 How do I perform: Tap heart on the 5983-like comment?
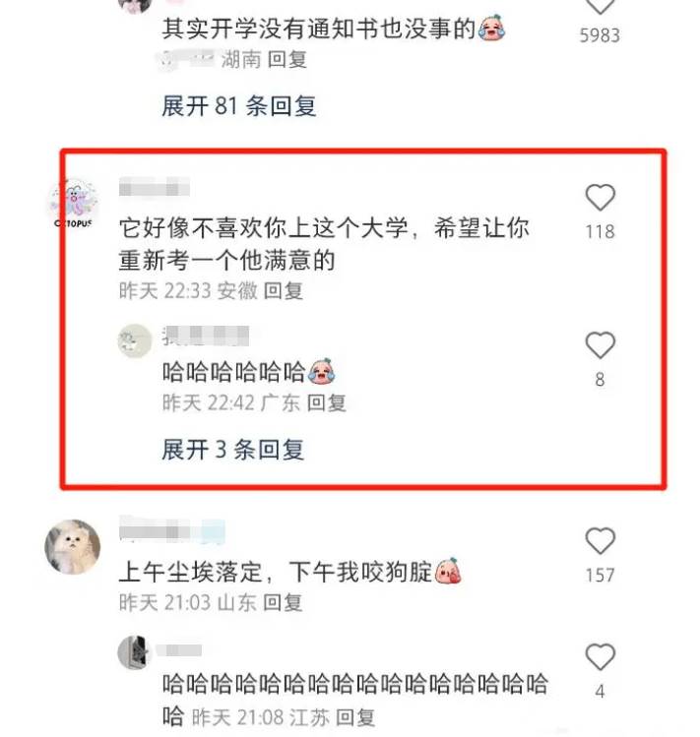(600, 6)
